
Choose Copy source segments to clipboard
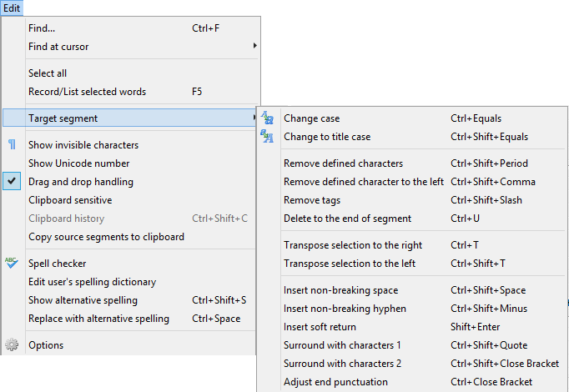tap(106, 237)
